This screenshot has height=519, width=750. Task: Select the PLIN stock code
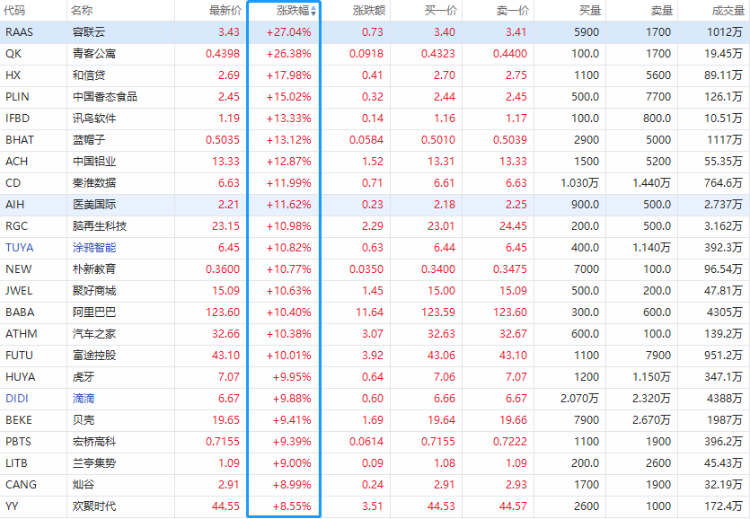pyautogui.click(x=17, y=97)
